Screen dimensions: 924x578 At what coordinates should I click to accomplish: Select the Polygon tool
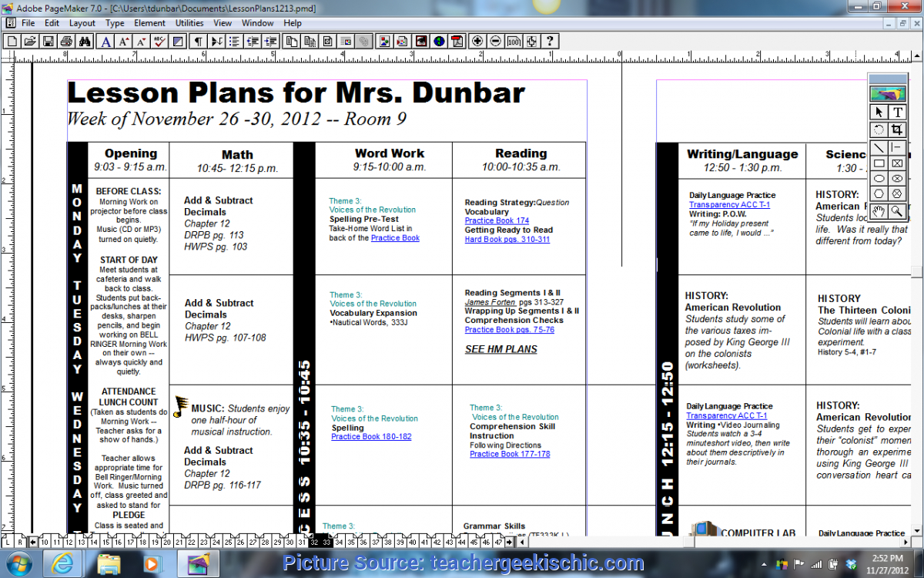pyautogui.click(x=879, y=195)
